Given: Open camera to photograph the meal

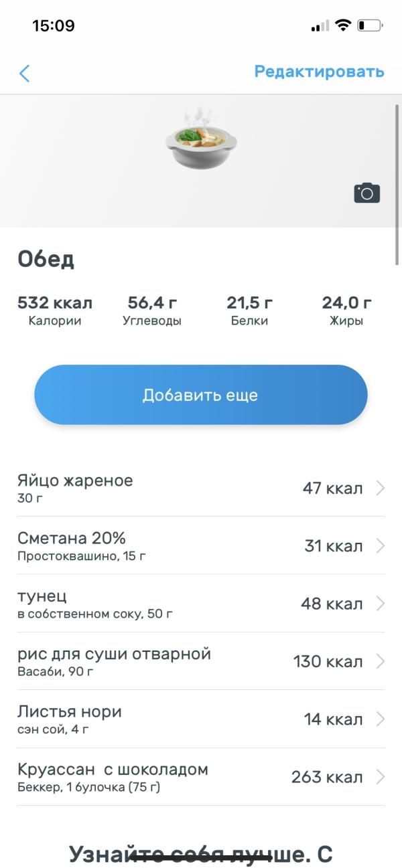Looking at the screenshot, I should click(366, 193).
